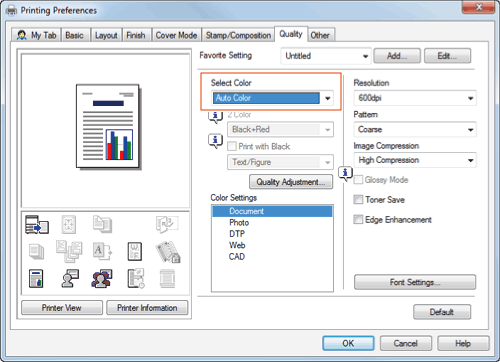Close the Printing Preferences window
The height and width of the screenshot is (362, 500).
[479, 7]
